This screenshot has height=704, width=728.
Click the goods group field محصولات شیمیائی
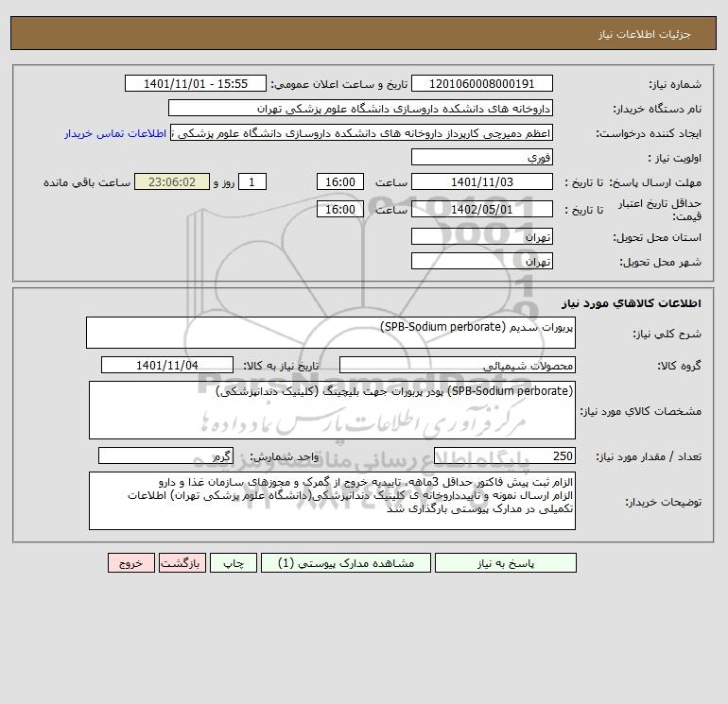(x=458, y=365)
